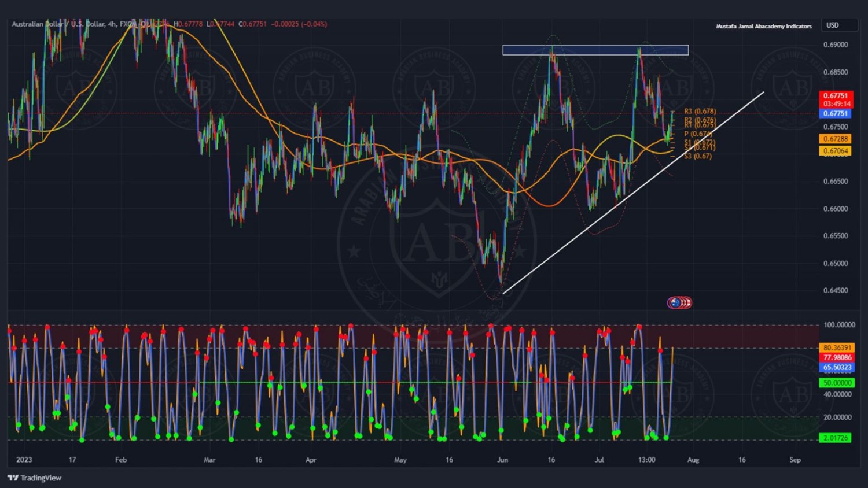
Task: Click the TradingView logo
Action: (34, 478)
